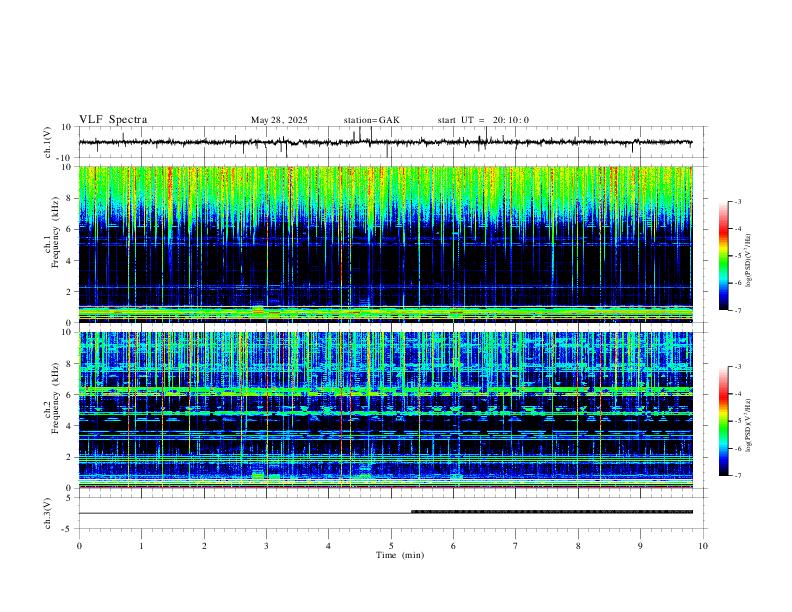Click the '-3' value on the upper colorbar
Viewport: 792px width, 612px height.
point(738,201)
